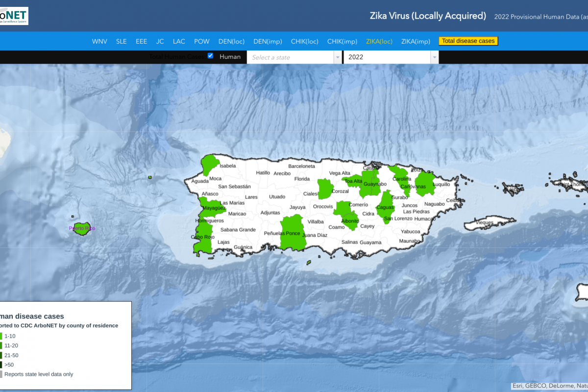Click the ArboNET logo
This screenshot has height=392, width=588.
pyautogui.click(x=14, y=16)
